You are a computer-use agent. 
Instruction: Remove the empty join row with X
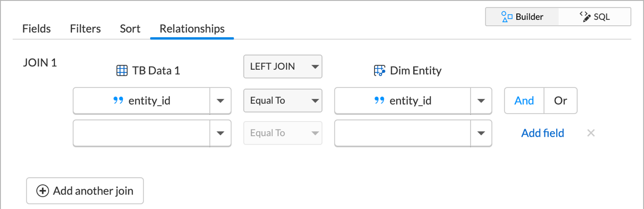tap(590, 133)
